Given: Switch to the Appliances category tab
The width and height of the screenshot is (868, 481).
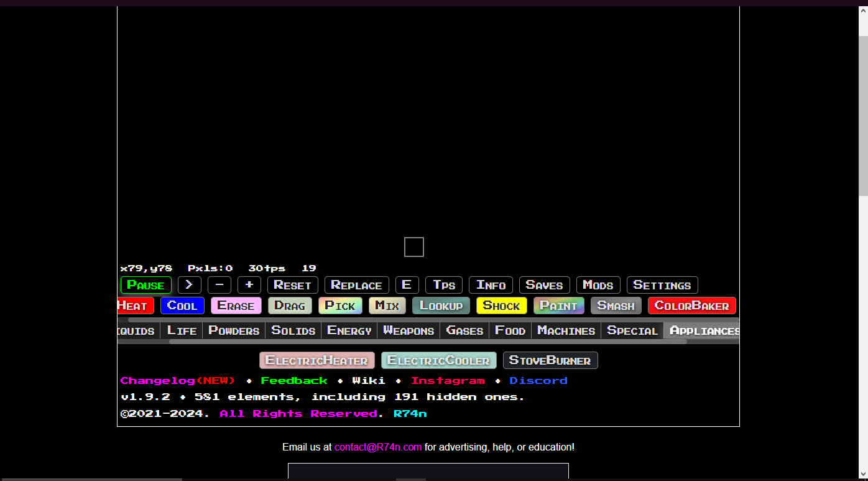Looking at the screenshot, I should point(702,330).
